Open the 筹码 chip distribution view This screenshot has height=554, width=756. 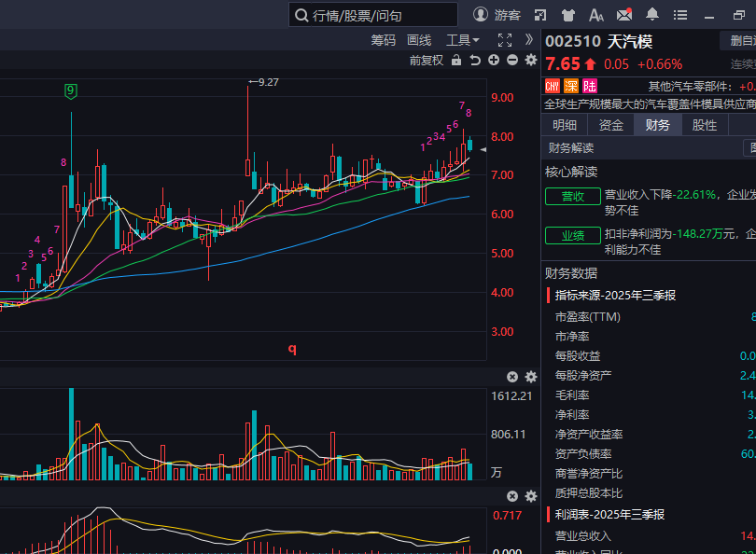[x=384, y=40]
